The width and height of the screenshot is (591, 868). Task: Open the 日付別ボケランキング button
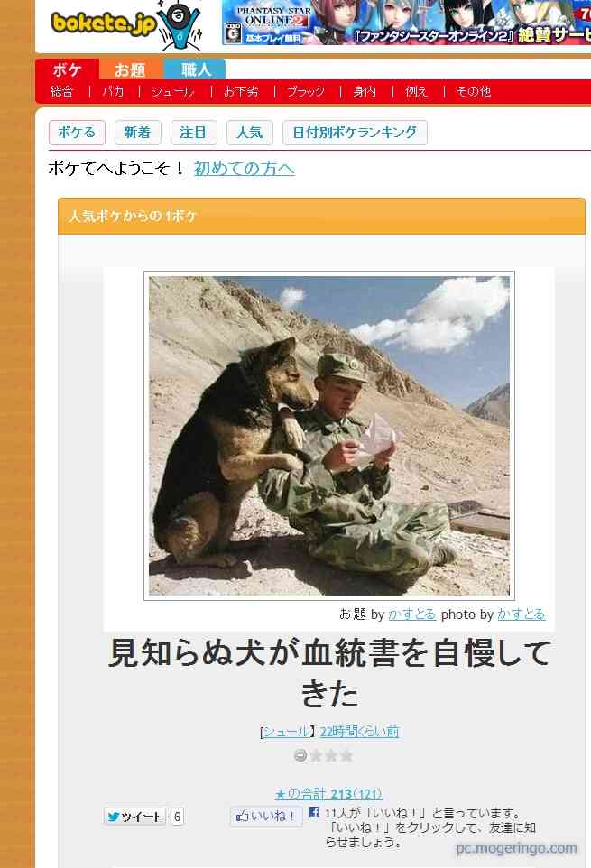pyautogui.click(x=355, y=133)
